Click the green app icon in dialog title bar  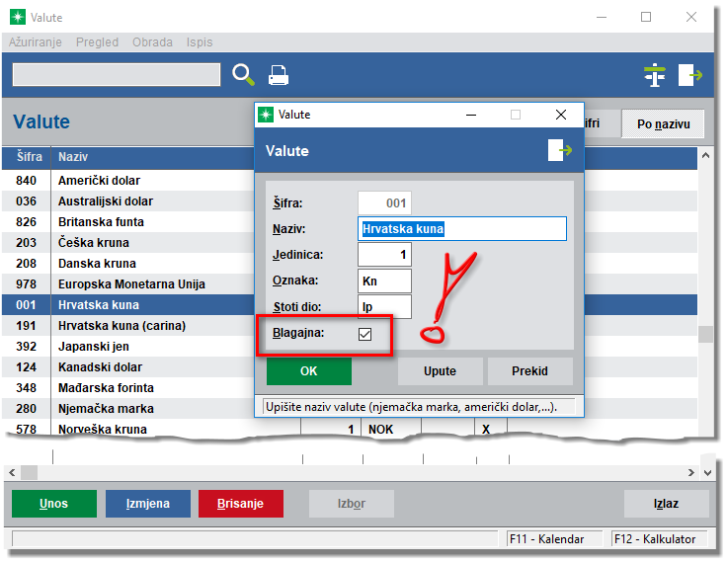pyautogui.click(x=266, y=115)
